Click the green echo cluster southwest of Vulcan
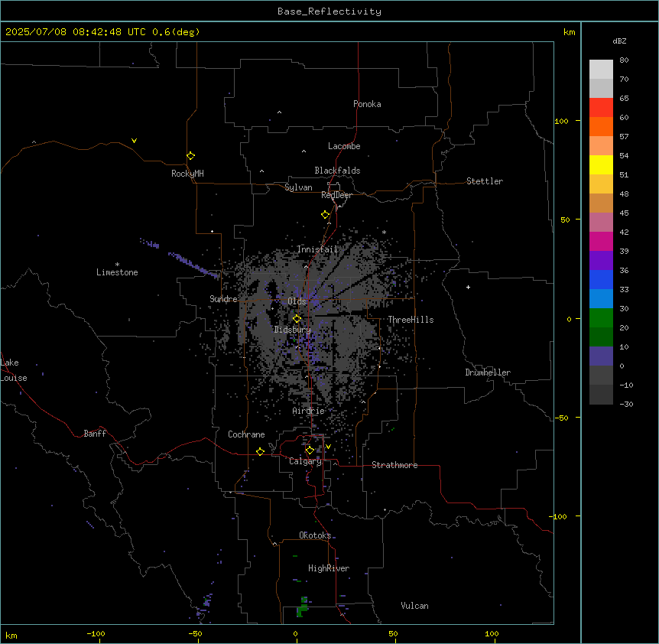 302,607
